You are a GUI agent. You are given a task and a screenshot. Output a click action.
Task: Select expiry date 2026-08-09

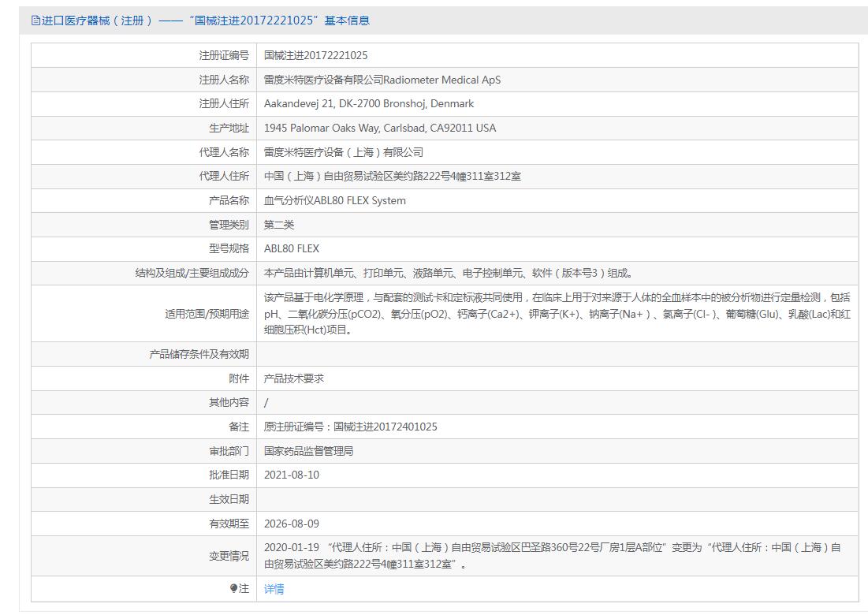pyautogui.click(x=292, y=524)
